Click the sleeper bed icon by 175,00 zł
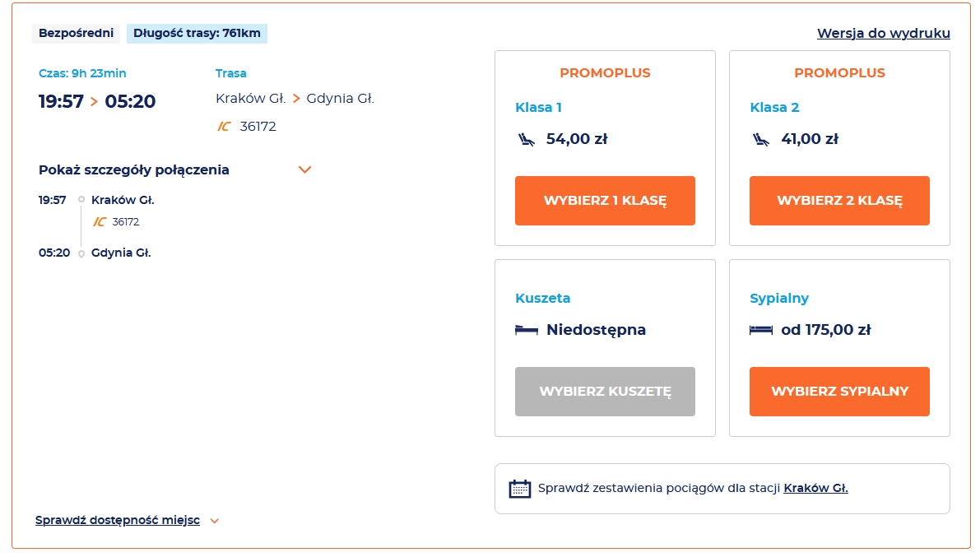This screenshot has width=980, height=557. pos(761,330)
